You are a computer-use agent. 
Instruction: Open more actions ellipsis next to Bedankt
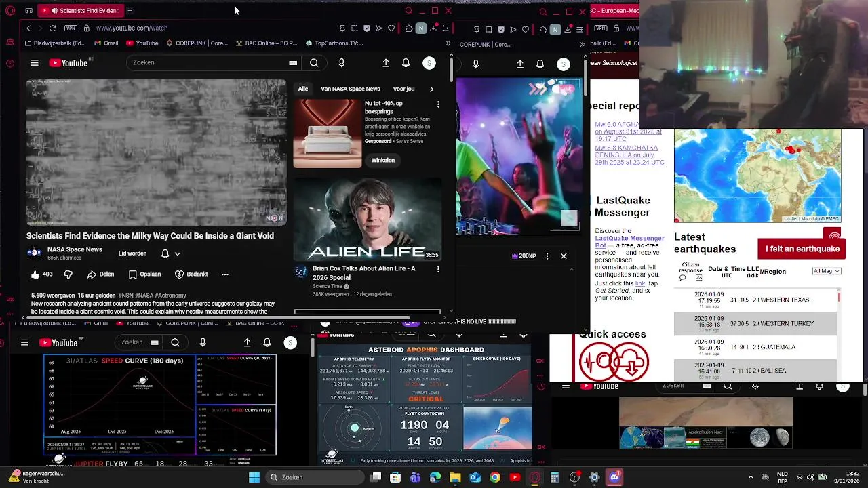pyautogui.click(x=225, y=274)
